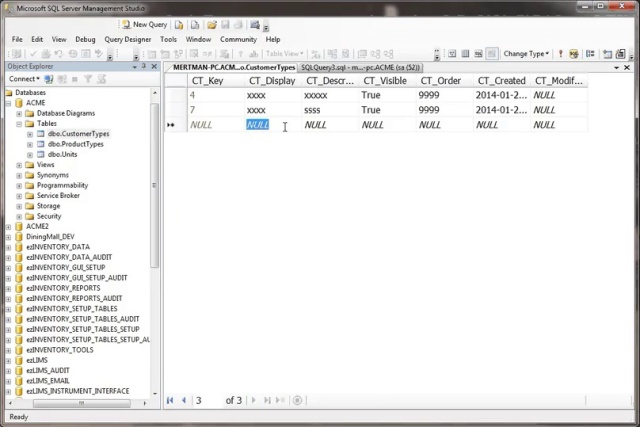Image resolution: width=640 pixels, height=427 pixels.
Task: Click the CT_Visible column header
Action: pos(387,81)
